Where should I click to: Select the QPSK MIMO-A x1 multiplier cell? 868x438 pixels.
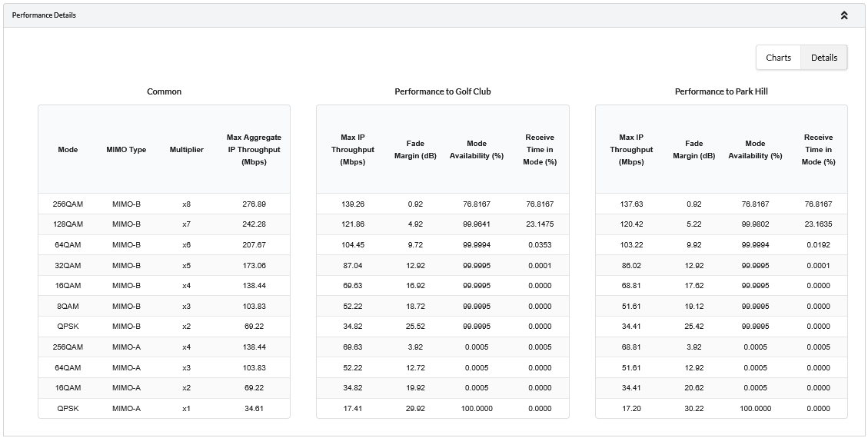click(186, 408)
